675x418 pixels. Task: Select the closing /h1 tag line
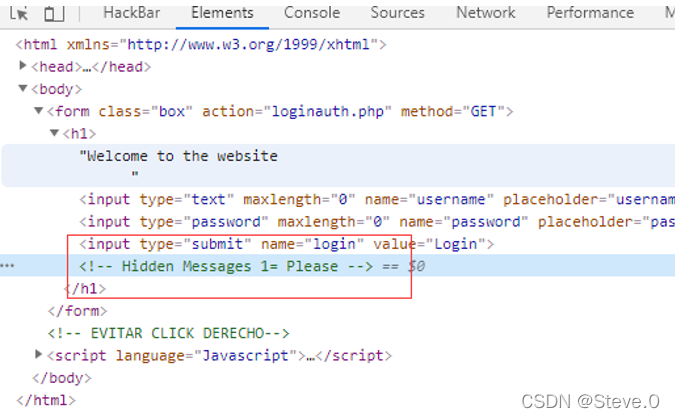84,288
